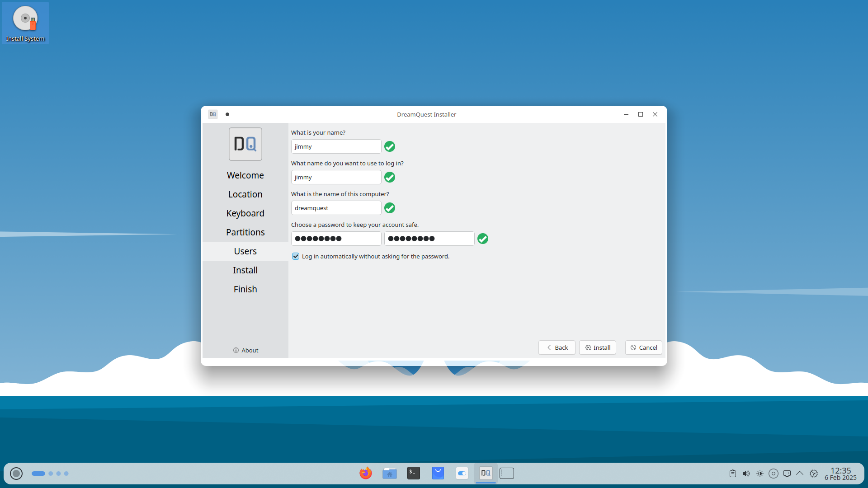Click the About link in sidebar
868x488 pixels.
click(x=245, y=350)
